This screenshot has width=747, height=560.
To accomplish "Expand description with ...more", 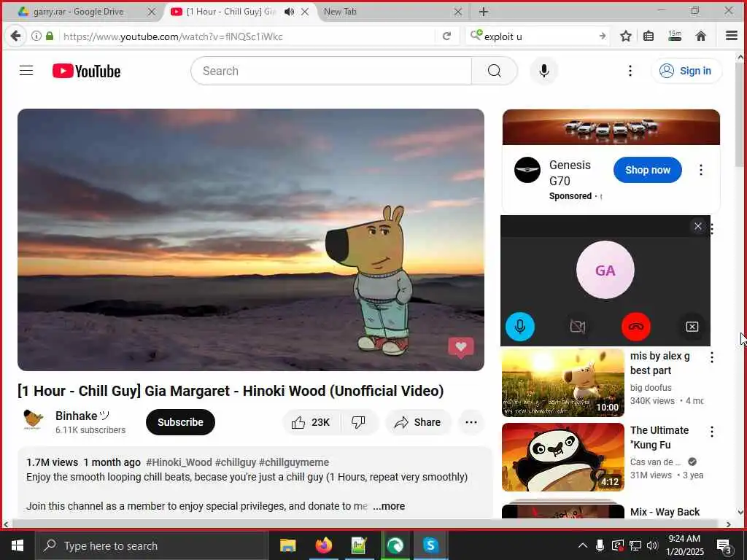I will [x=389, y=506].
